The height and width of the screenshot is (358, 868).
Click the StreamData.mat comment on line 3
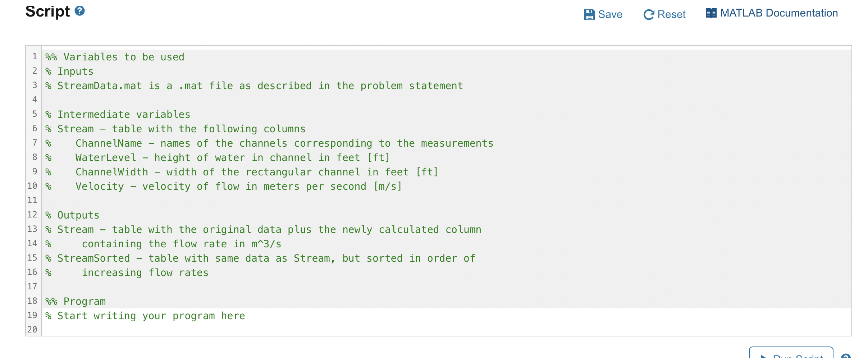click(x=254, y=86)
